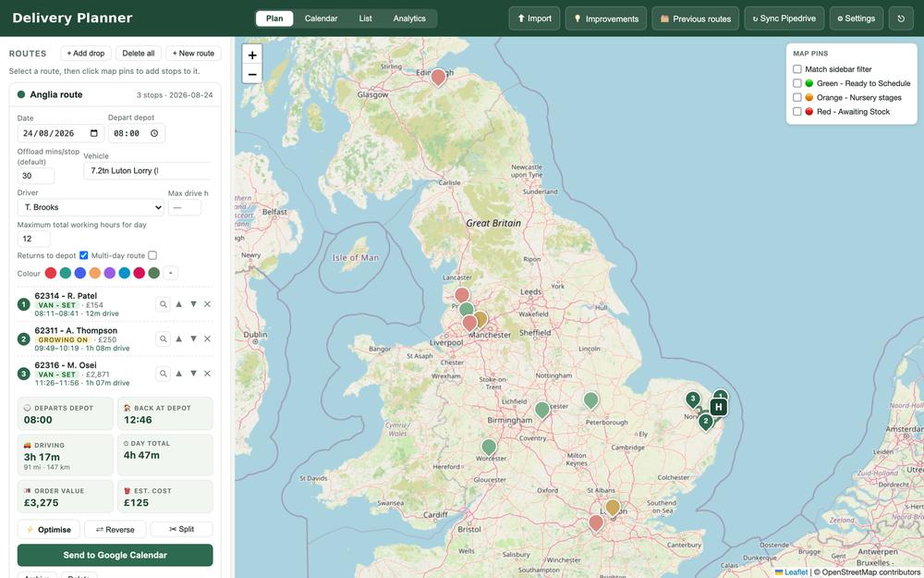Open the depart time clock icon
This screenshot has width=924, height=578.
point(154,133)
